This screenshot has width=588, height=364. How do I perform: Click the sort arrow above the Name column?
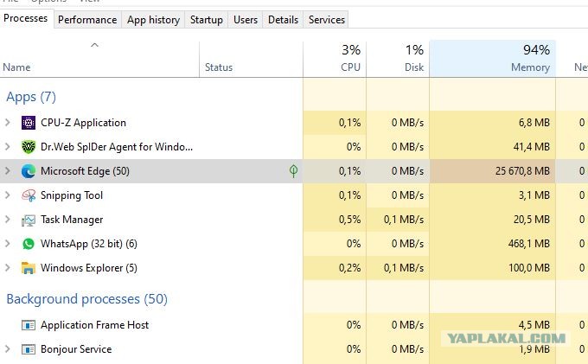tap(94, 45)
